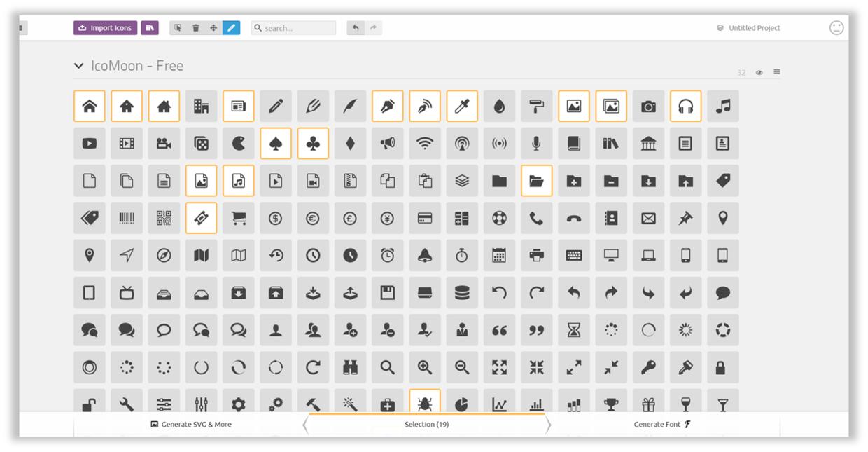Open the Selection (19) tab
868x452 pixels.
426,425
